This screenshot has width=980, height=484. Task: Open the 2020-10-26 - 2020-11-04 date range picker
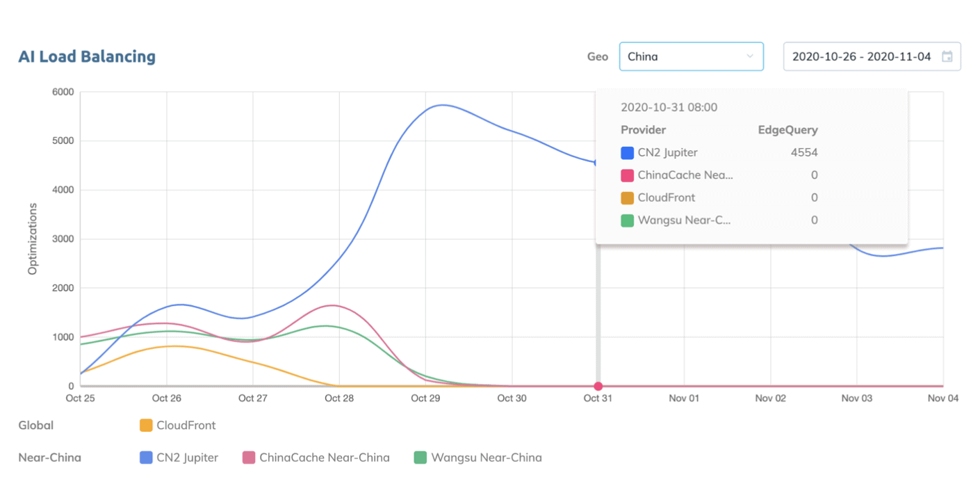click(872, 56)
